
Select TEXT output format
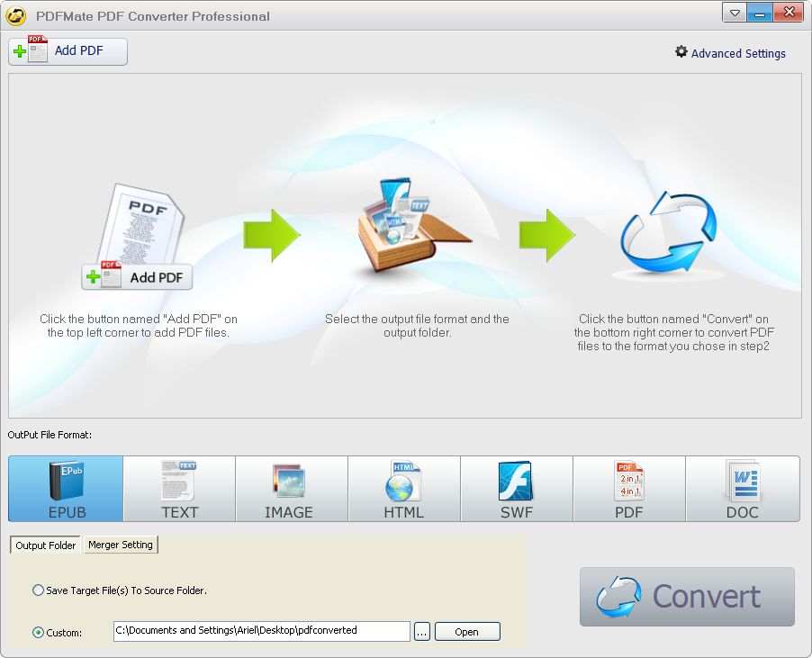tap(179, 489)
